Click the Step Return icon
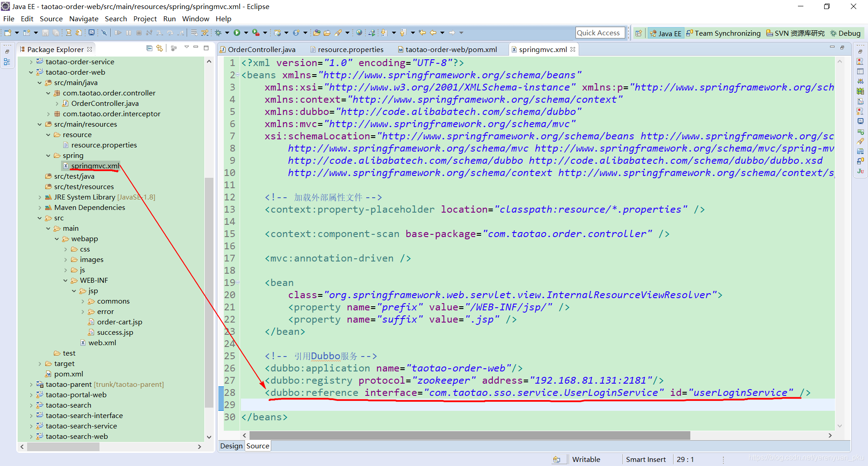 [181, 33]
